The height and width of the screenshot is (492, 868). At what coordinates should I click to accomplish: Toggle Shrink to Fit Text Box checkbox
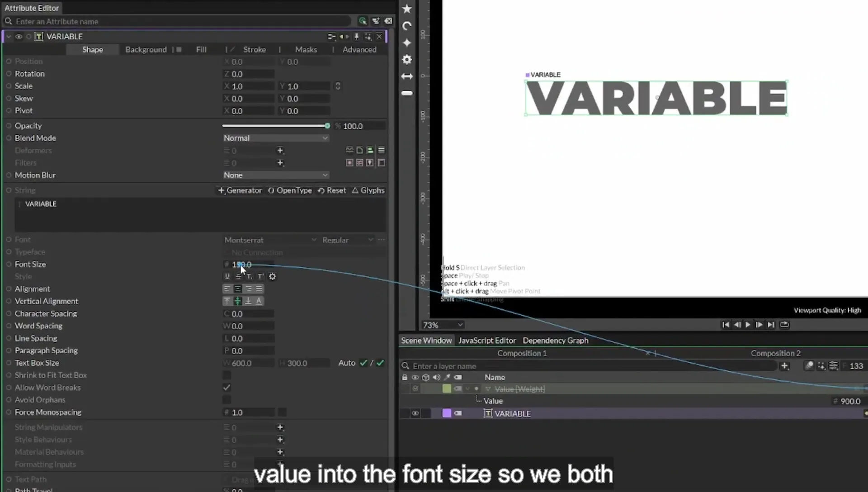coord(226,375)
